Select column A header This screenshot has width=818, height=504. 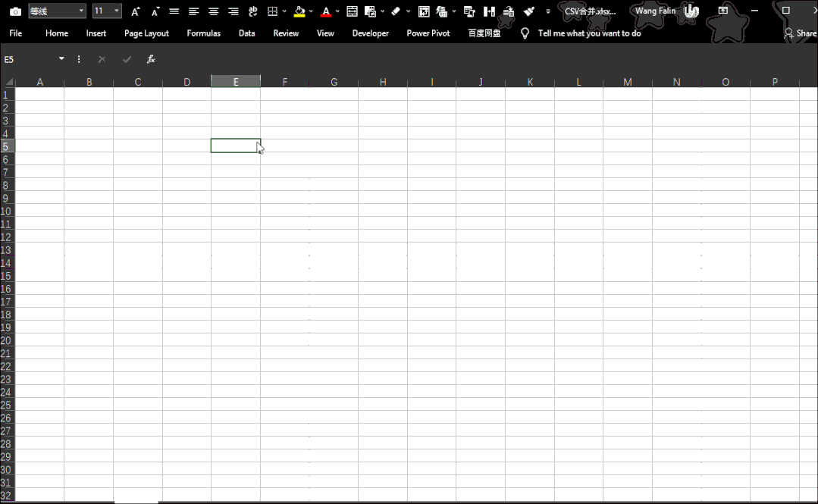coord(39,82)
